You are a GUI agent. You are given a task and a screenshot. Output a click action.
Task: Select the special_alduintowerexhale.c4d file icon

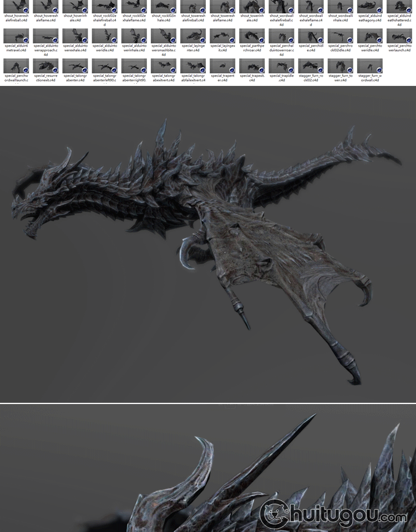[75, 36]
